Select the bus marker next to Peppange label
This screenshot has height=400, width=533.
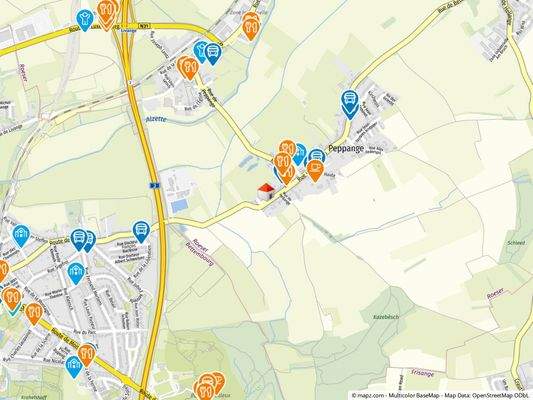click(x=317, y=157)
